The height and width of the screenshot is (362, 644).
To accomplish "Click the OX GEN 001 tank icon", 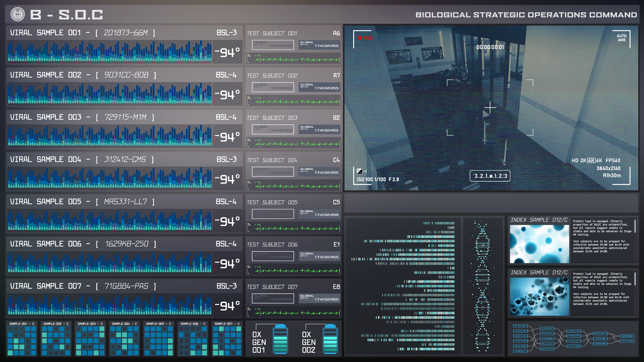I will pyautogui.click(x=280, y=339).
